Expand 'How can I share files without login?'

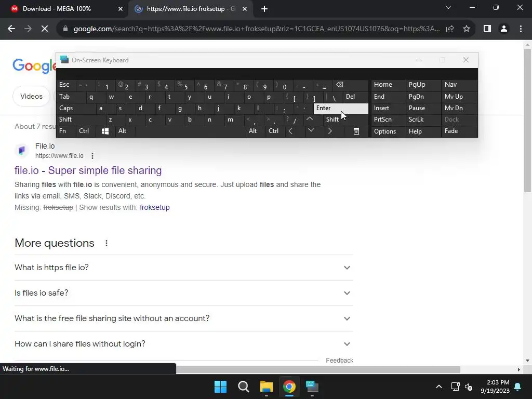click(183, 344)
